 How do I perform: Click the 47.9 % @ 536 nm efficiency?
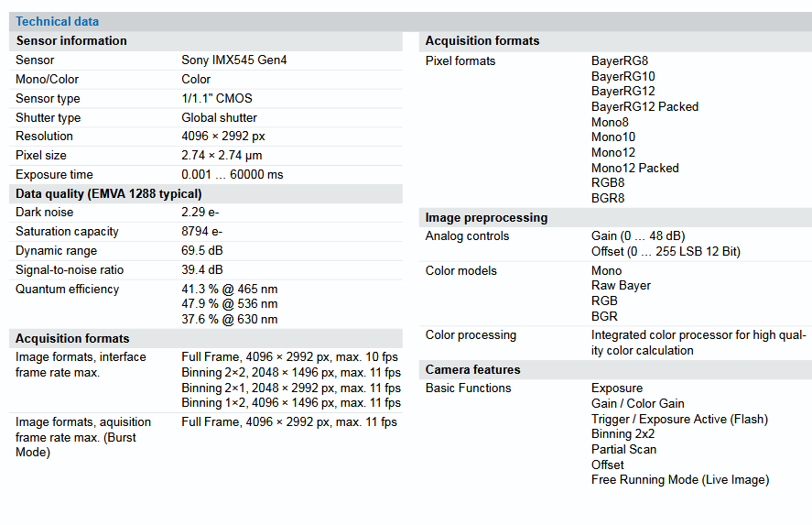[x=229, y=304]
